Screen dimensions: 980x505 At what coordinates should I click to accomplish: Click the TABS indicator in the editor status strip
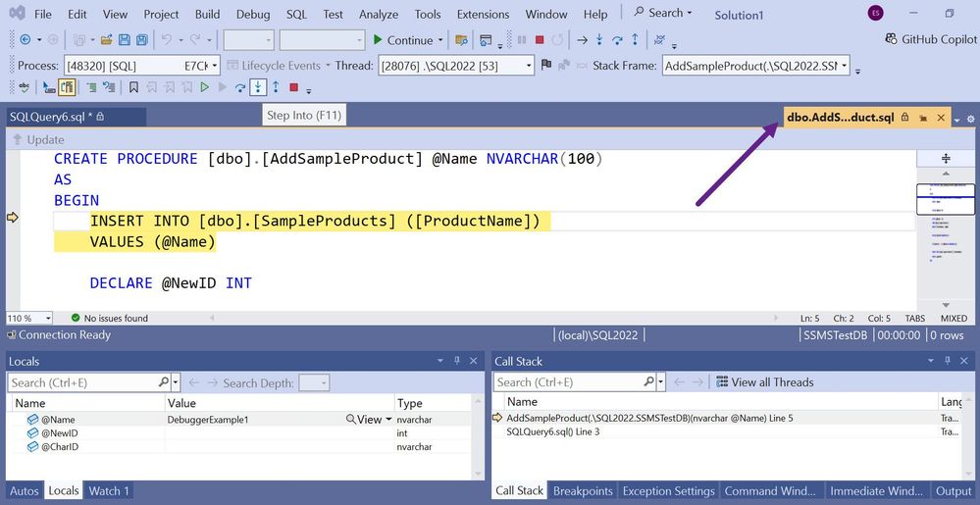pos(915,318)
